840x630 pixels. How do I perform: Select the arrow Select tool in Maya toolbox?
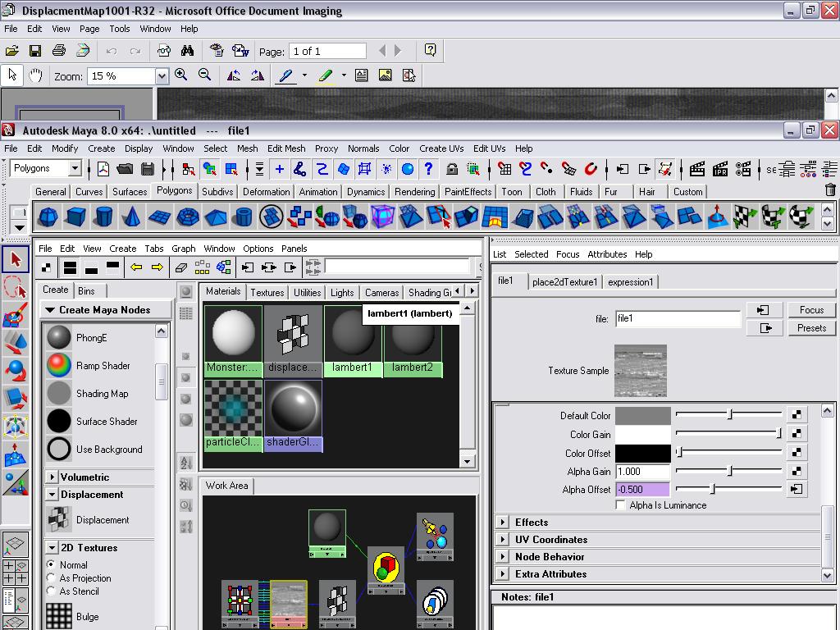(16, 259)
